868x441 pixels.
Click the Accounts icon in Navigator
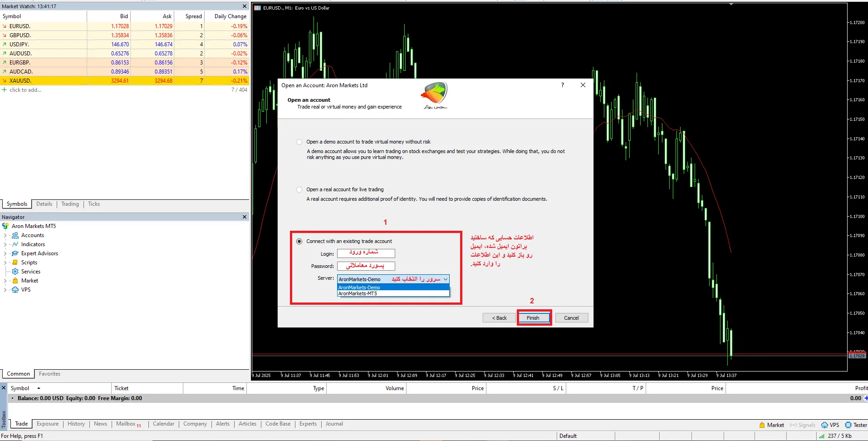point(15,235)
